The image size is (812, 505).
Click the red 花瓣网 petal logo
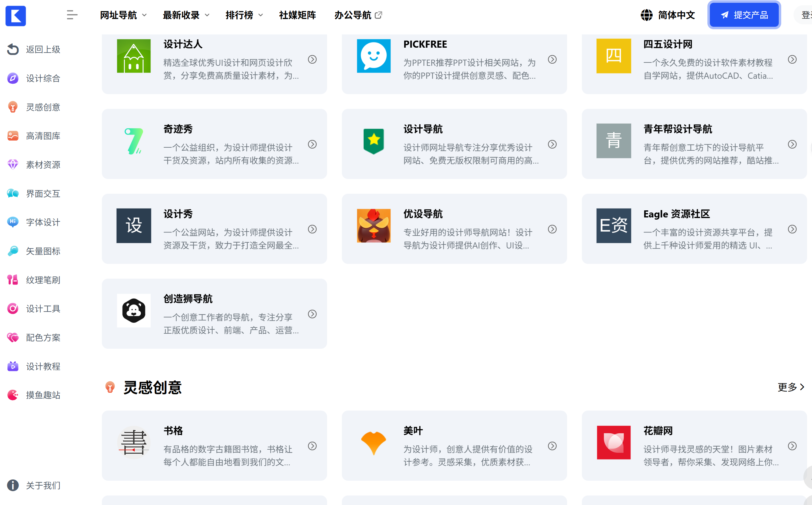(614, 443)
